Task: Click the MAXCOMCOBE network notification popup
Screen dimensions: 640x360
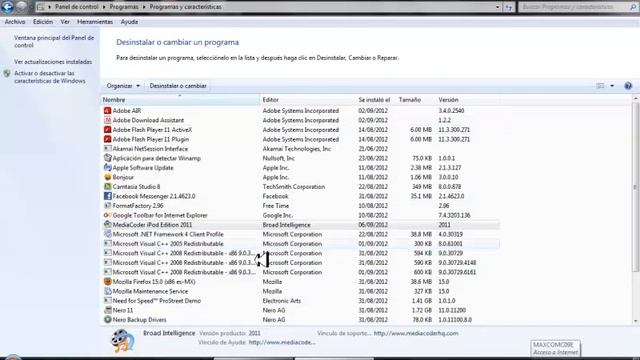Action: click(x=556, y=348)
